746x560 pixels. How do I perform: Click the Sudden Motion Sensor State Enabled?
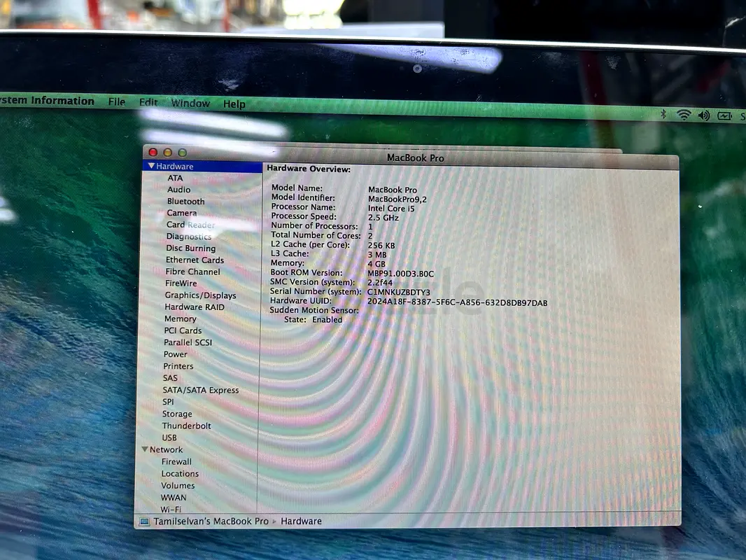tap(313, 320)
